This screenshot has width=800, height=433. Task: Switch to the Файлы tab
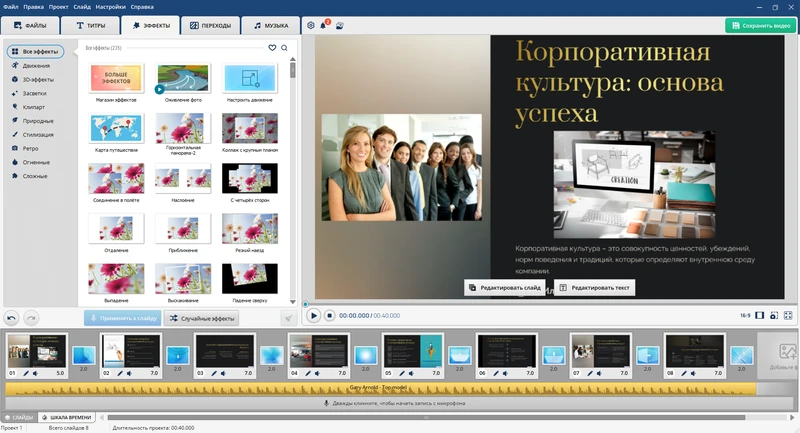coord(30,26)
